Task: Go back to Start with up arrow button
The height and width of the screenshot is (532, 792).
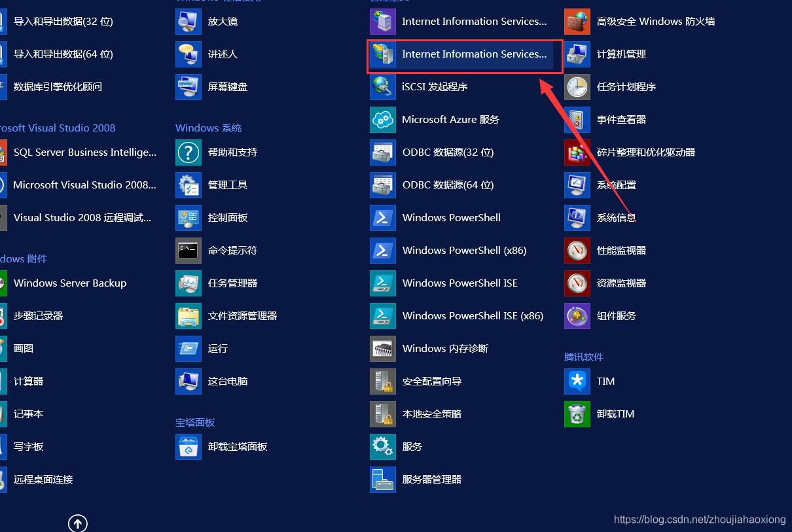Action: pos(78,523)
